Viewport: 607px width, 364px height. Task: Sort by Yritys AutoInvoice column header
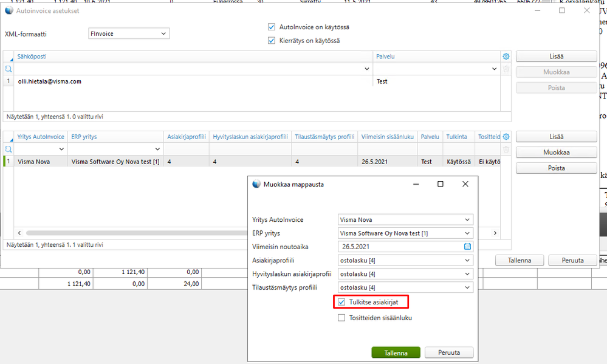click(41, 137)
